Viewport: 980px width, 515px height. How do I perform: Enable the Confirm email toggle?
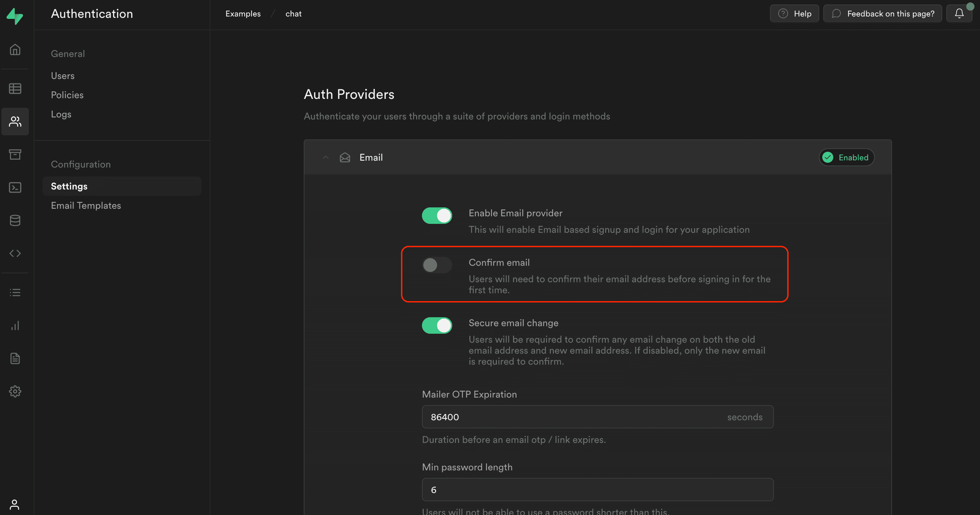[437, 265]
